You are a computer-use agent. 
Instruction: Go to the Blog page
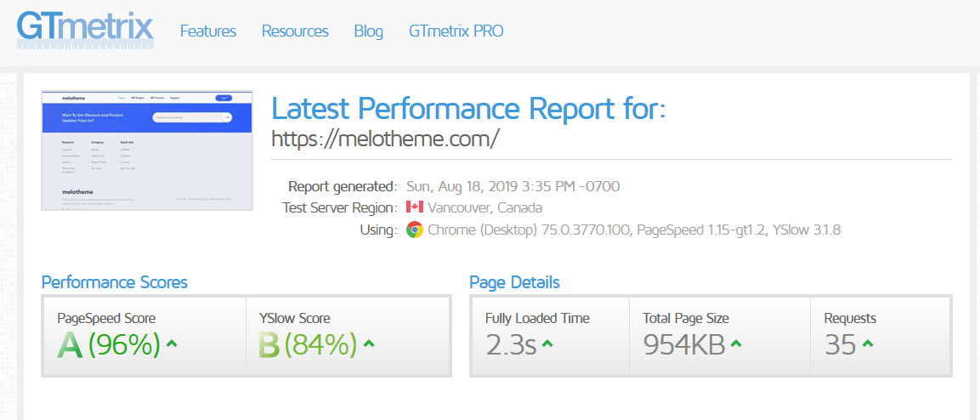[368, 31]
